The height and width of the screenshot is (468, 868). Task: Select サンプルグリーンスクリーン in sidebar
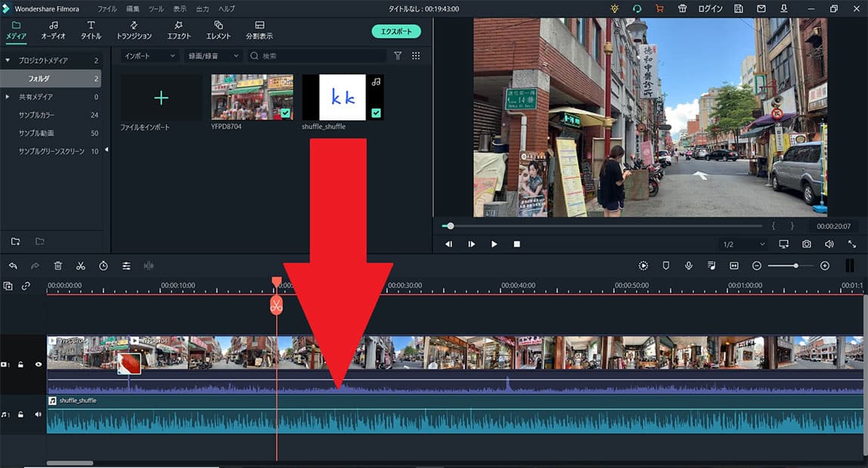[51, 151]
